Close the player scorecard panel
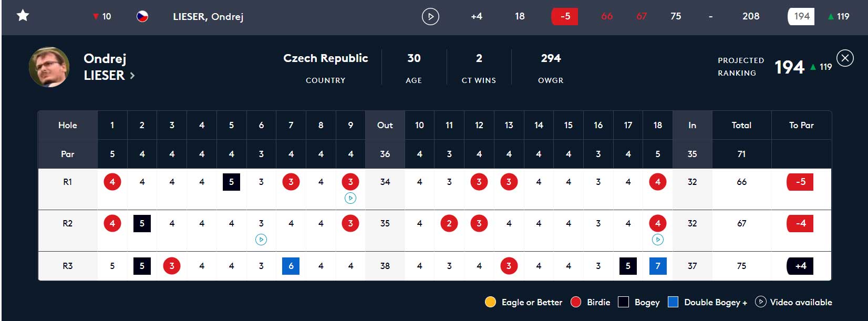868x321 pixels. (845, 58)
